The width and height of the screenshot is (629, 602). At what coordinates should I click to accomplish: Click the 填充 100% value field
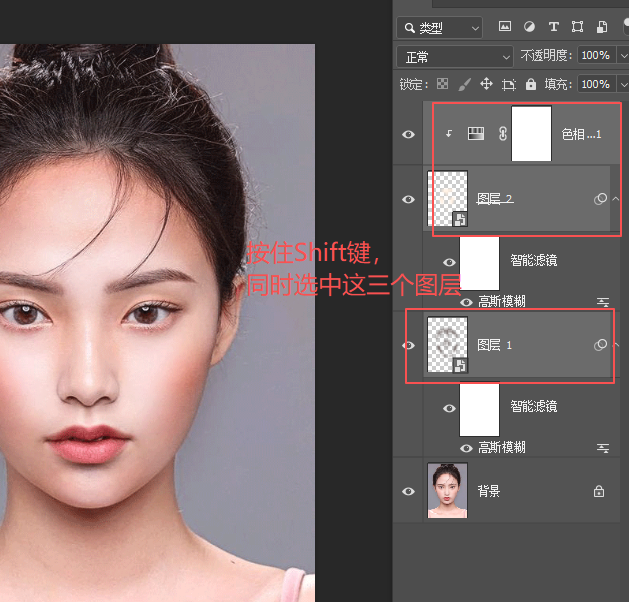596,84
